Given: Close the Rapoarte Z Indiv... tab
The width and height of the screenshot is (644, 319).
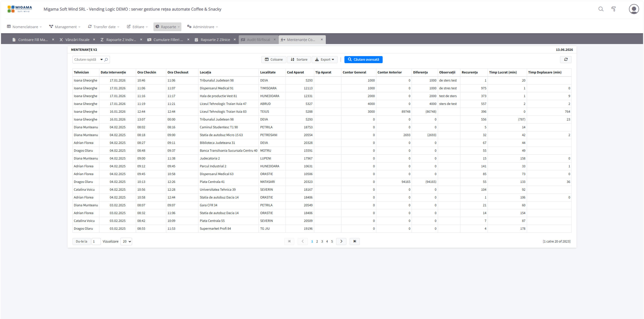Looking at the screenshot, I should (x=141, y=39).
